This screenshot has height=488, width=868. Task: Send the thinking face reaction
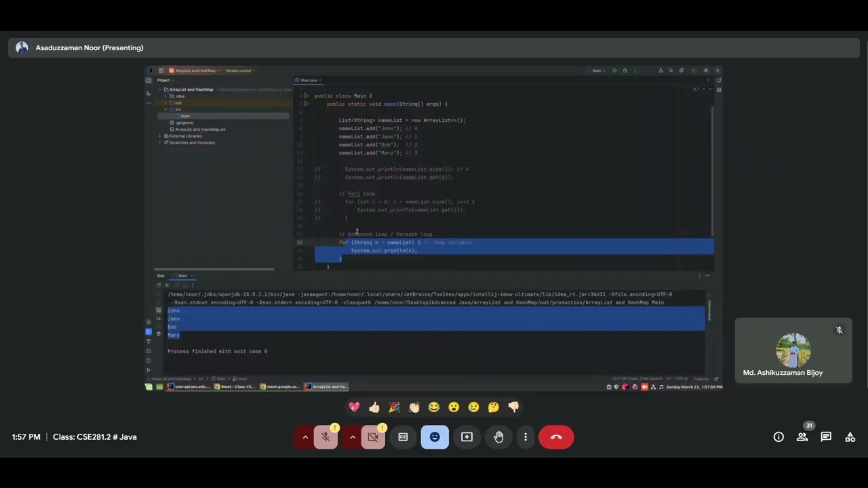pyautogui.click(x=494, y=407)
